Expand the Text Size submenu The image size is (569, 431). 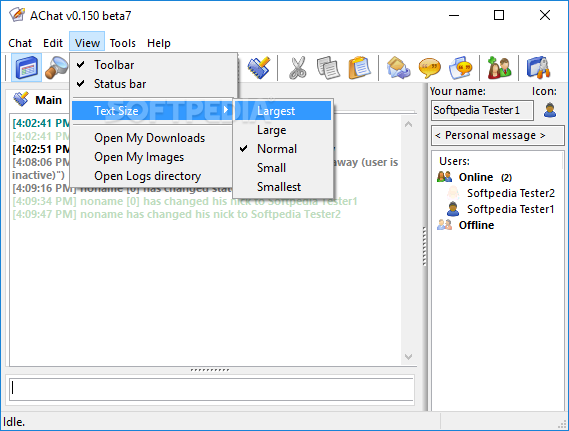152,110
